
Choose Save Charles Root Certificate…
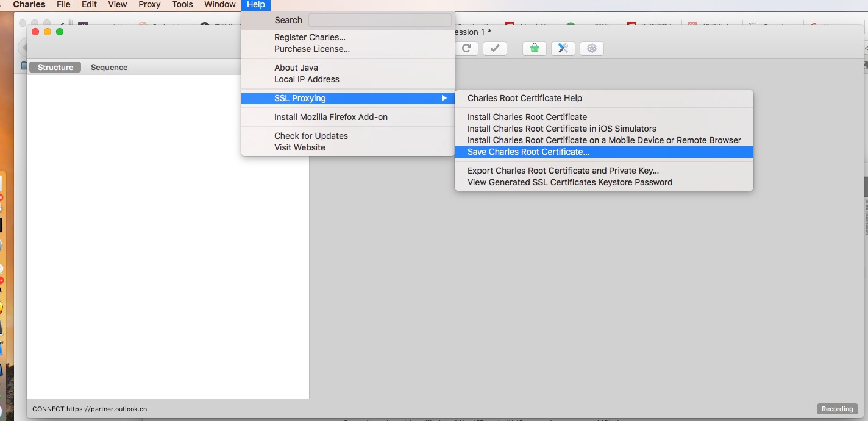(x=604, y=152)
